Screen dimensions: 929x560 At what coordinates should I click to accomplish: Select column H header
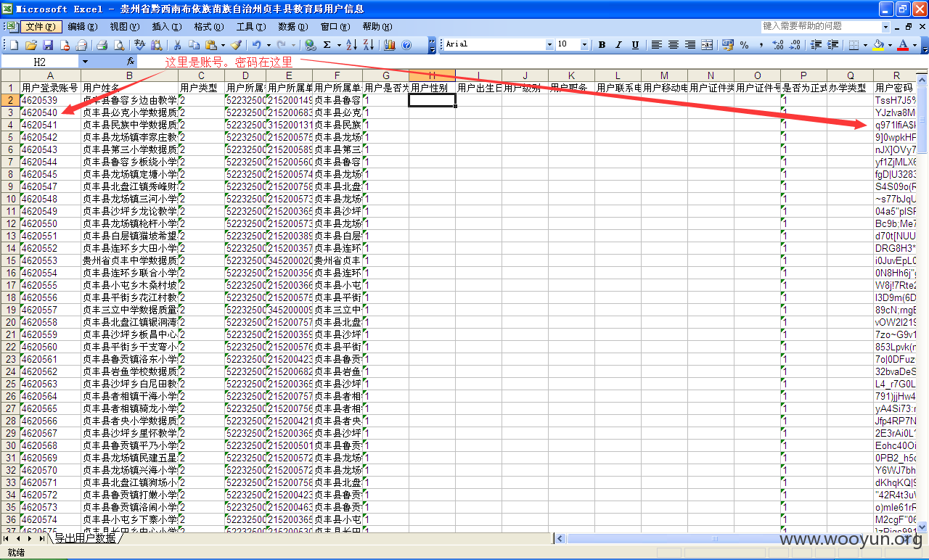432,75
